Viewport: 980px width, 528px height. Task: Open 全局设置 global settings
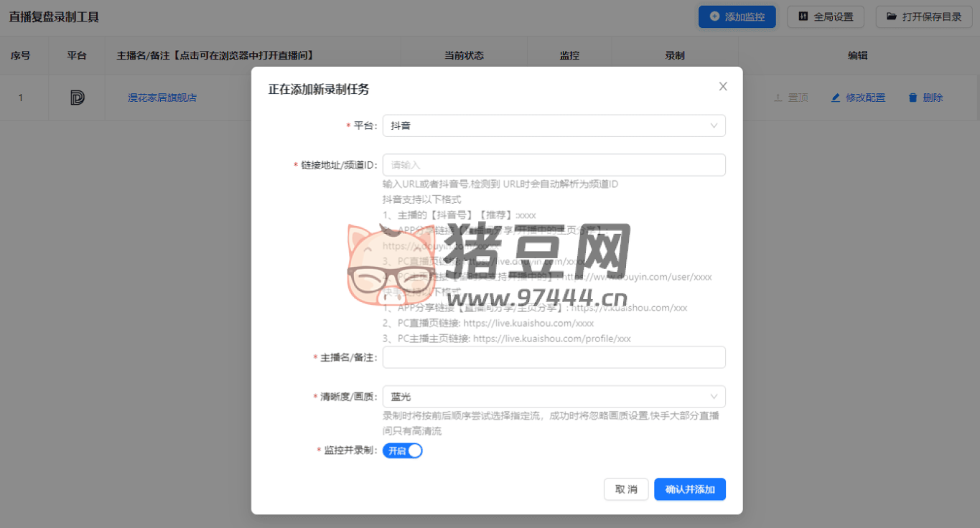[x=826, y=16]
